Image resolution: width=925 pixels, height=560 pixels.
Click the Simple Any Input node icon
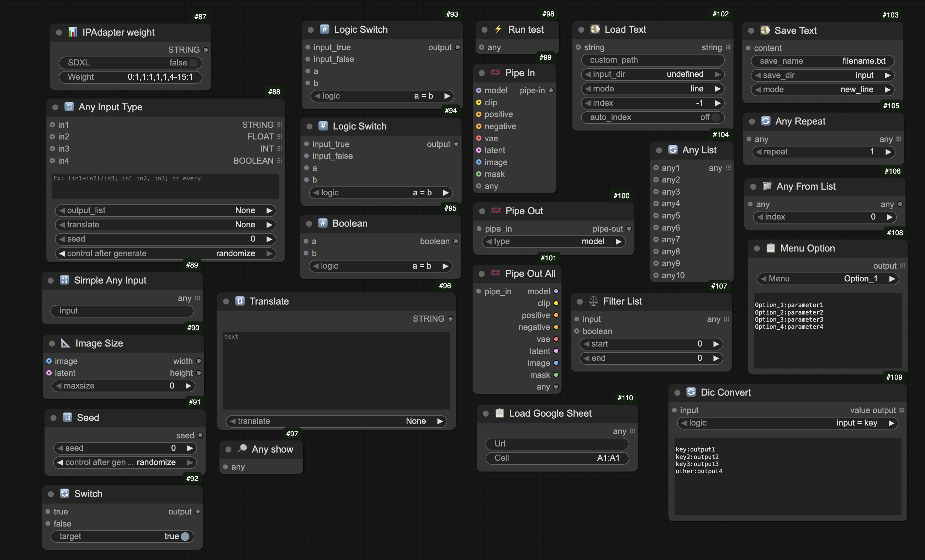point(64,280)
